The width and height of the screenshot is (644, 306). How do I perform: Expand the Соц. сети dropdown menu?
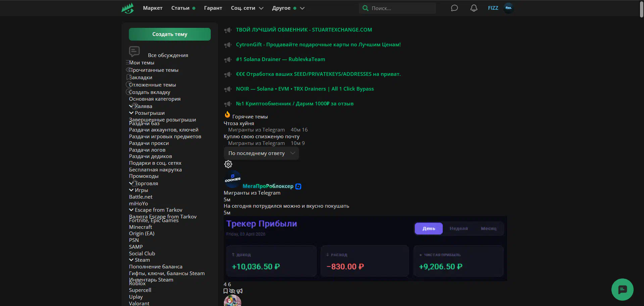tap(247, 8)
